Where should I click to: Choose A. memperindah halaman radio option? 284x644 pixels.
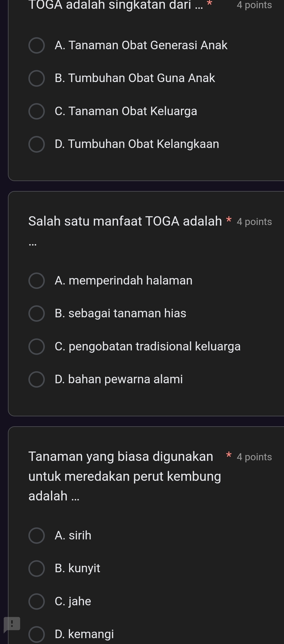tap(37, 281)
